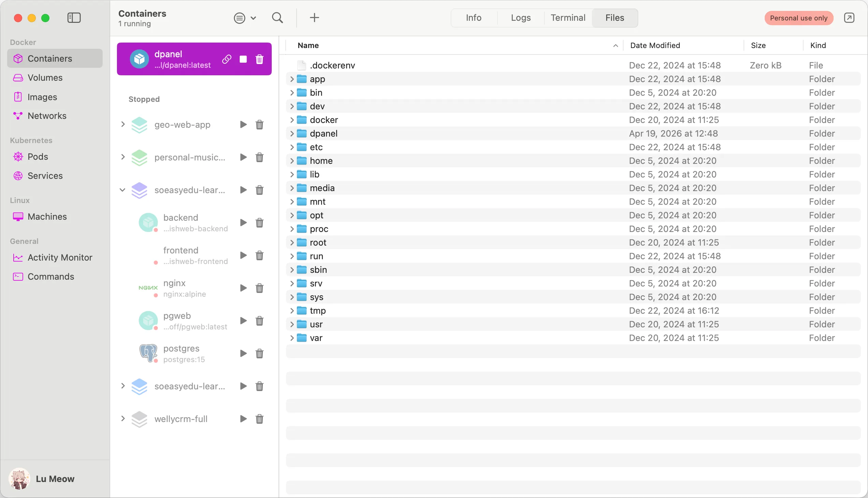Open the sort and filter menu

click(245, 18)
